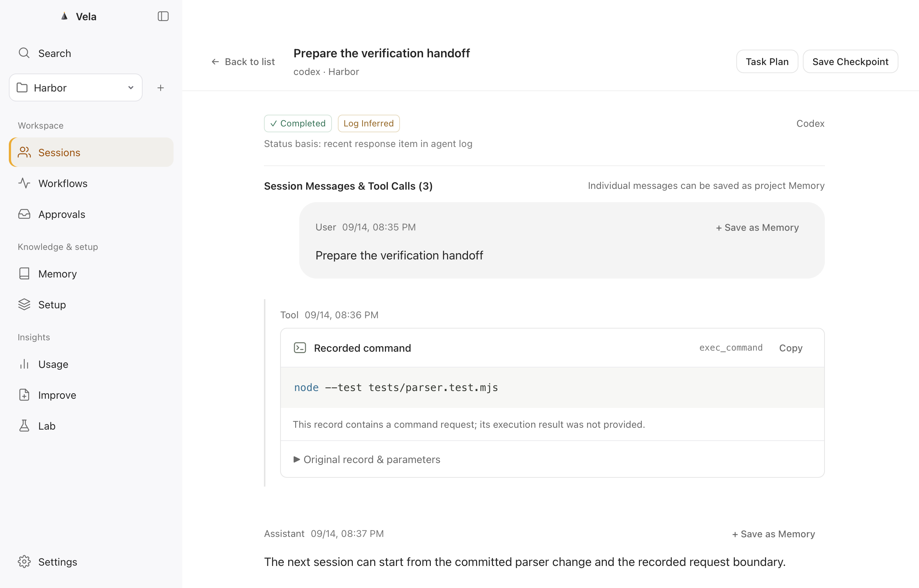This screenshot has width=919, height=588.
Task: Toggle the sidebar collapse icon
Action: pyautogui.click(x=163, y=16)
